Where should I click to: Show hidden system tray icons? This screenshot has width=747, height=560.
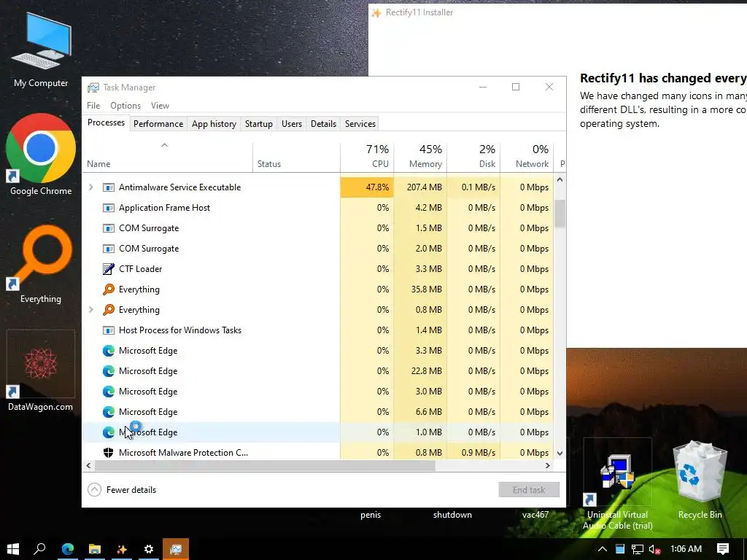click(x=602, y=549)
